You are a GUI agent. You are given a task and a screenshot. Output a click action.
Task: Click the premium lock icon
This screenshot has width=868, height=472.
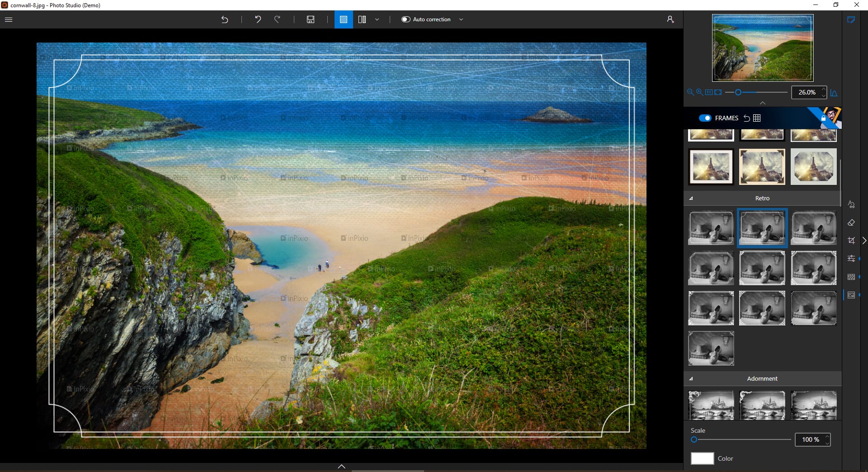coord(823,118)
